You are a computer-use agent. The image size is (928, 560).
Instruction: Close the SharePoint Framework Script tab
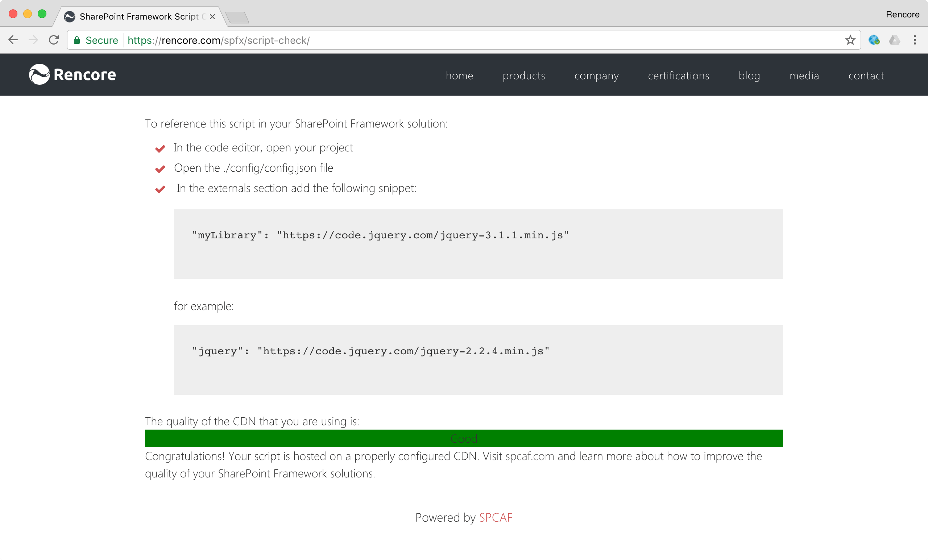(x=212, y=17)
